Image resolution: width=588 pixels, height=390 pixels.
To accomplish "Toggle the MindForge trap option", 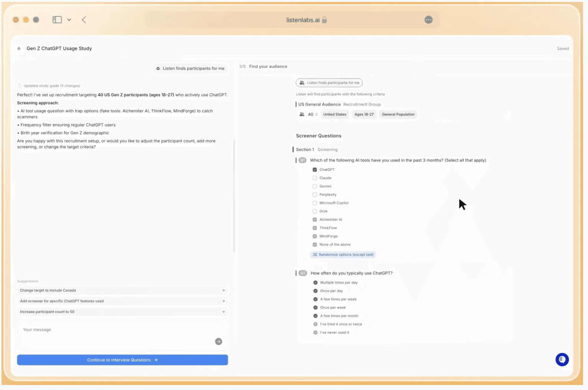I will (x=315, y=236).
